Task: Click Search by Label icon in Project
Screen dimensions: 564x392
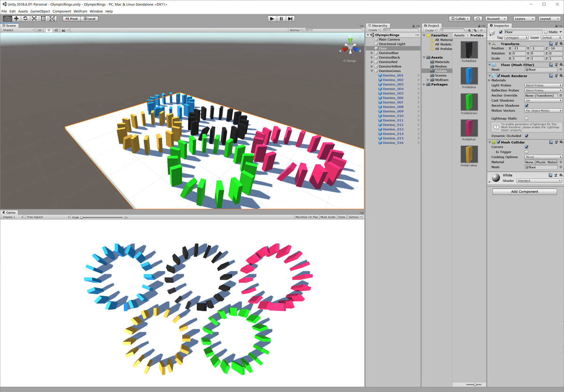Action: [475, 30]
